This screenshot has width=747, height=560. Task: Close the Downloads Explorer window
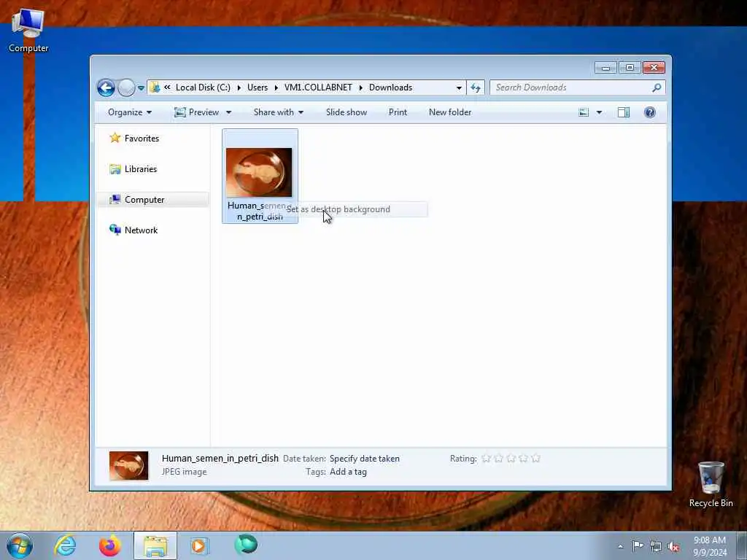pyautogui.click(x=654, y=68)
